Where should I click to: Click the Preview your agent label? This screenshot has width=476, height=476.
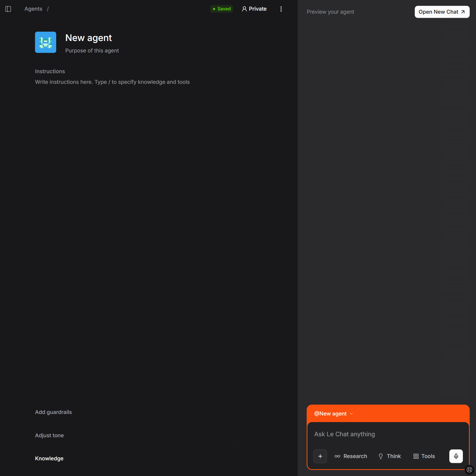(x=330, y=12)
